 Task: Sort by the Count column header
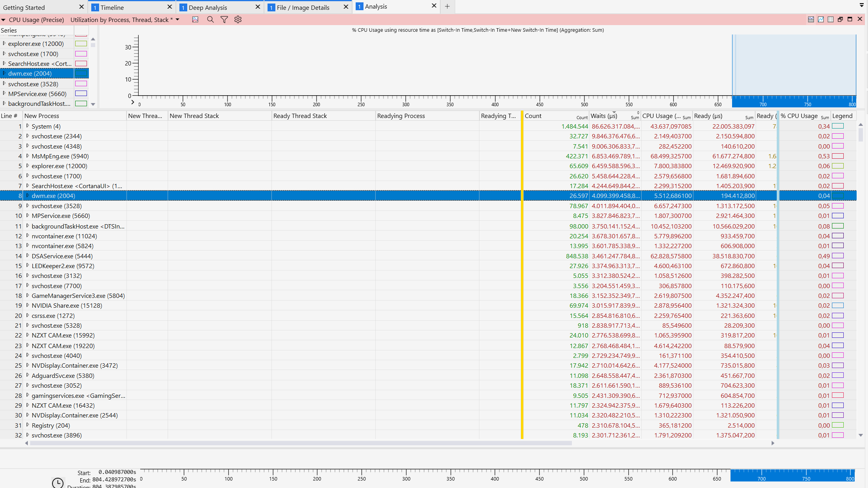coord(556,116)
